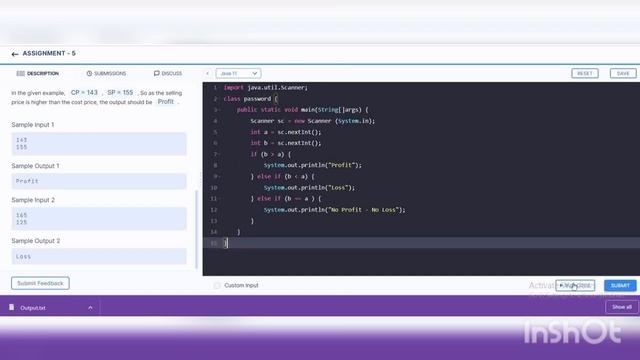This screenshot has height=360, width=640.
Task: Collapse the description panel with the chevron
Action: click(207, 73)
